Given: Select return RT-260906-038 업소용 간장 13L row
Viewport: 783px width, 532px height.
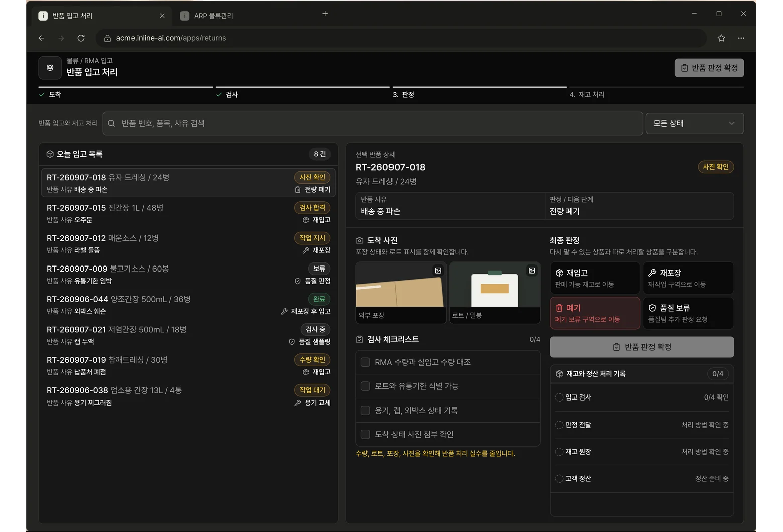Looking at the screenshot, I should 188,396.
